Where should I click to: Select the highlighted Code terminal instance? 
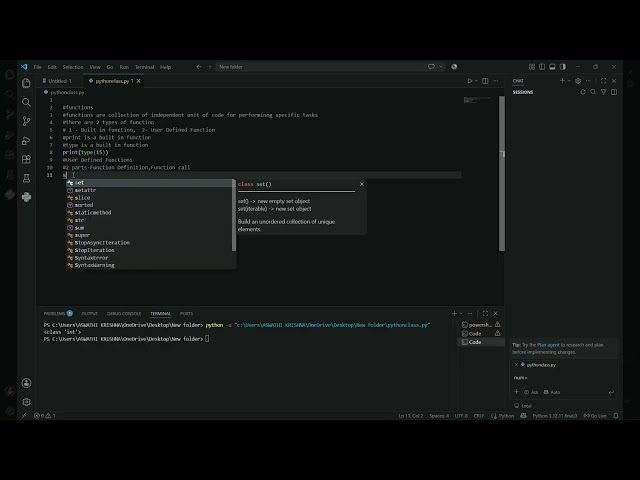coord(481,342)
